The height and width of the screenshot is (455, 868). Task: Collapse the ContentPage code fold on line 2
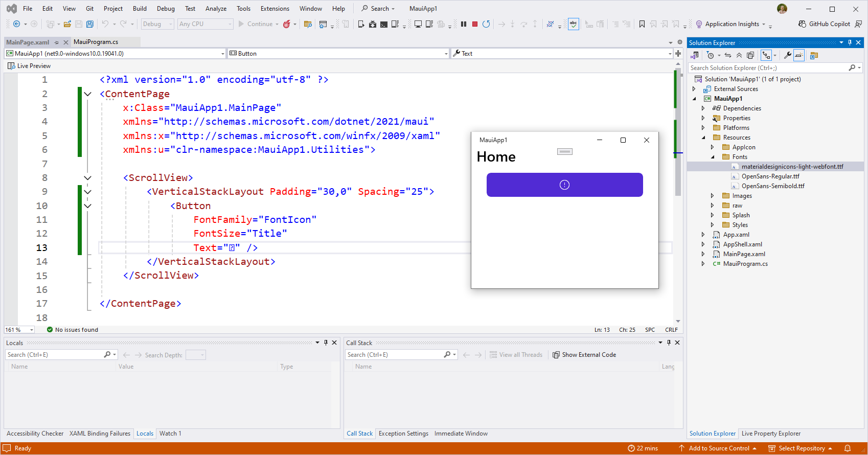[87, 94]
